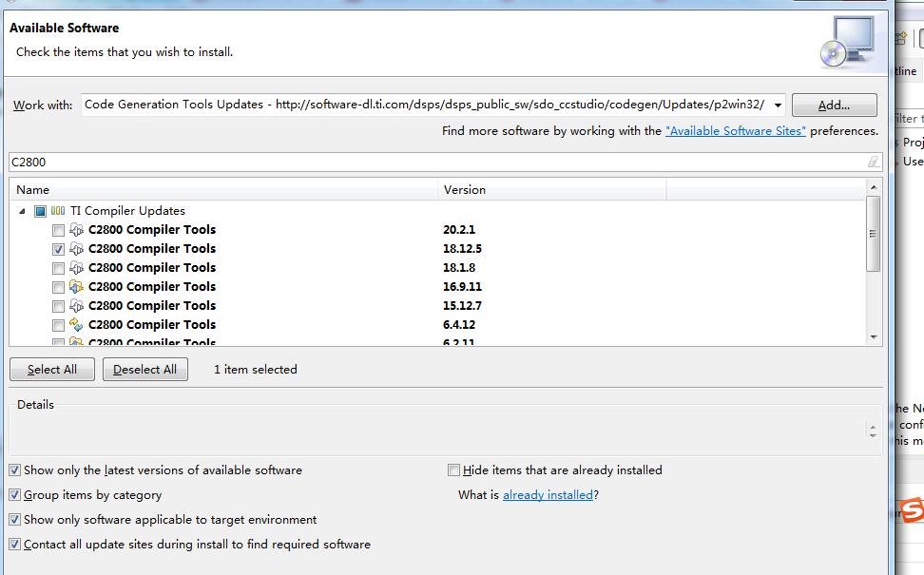Click the TI Compiler Updates category icon
Screen dimensions: 924x575
pos(58,211)
